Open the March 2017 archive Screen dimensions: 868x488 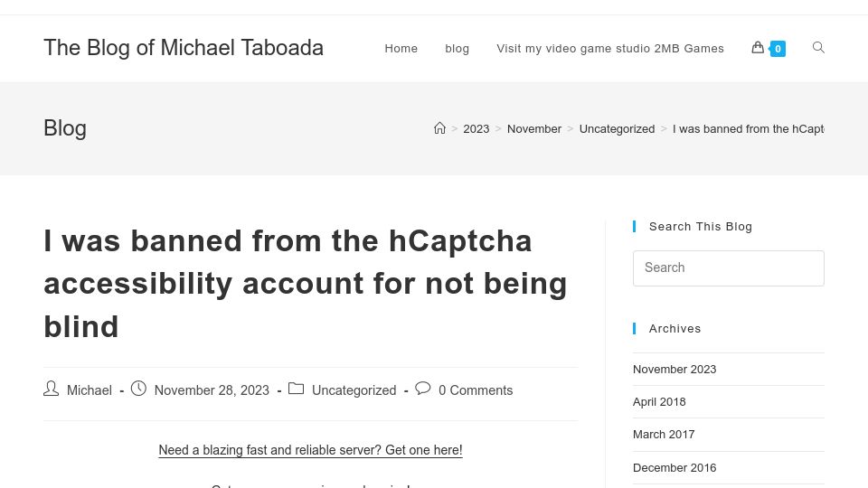tap(664, 435)
